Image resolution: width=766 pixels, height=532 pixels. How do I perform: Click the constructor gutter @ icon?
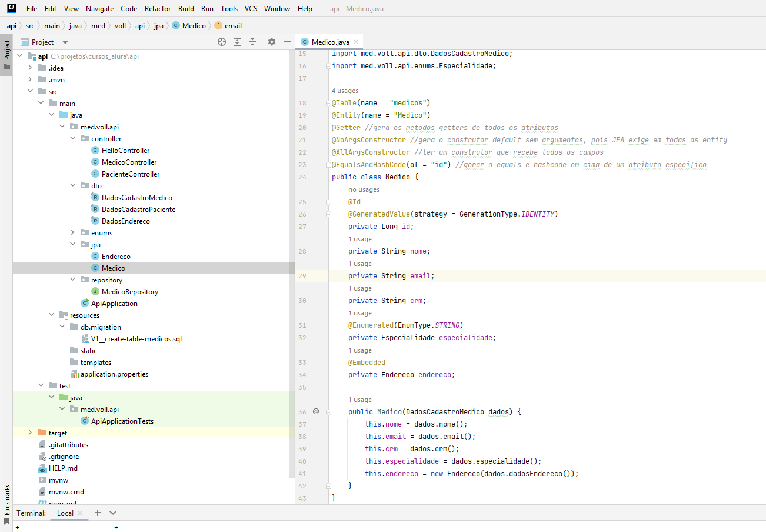tap(316, 411)
